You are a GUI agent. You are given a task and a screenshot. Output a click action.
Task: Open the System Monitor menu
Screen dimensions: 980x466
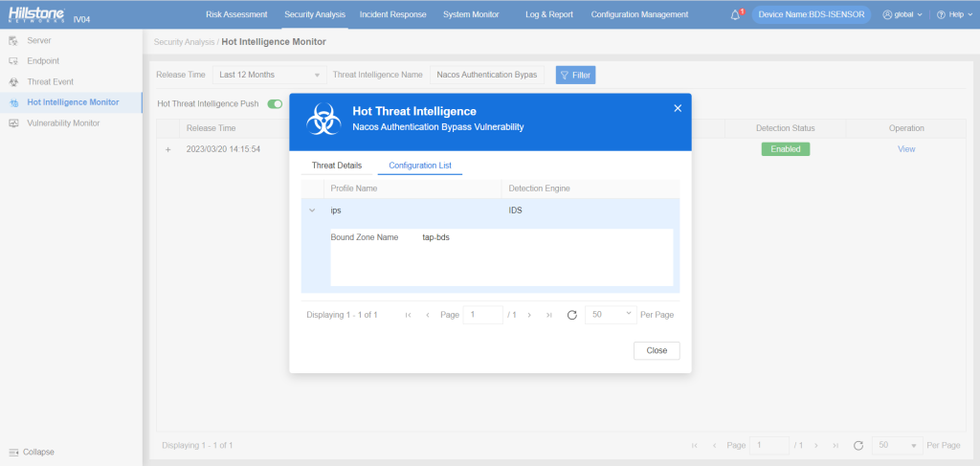tap(471, 14)
